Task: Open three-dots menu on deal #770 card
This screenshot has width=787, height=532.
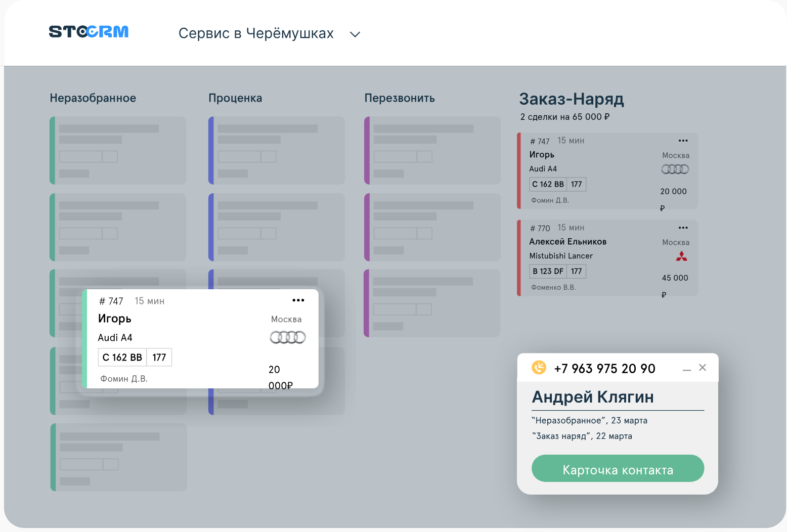Action: click(683, 228)
